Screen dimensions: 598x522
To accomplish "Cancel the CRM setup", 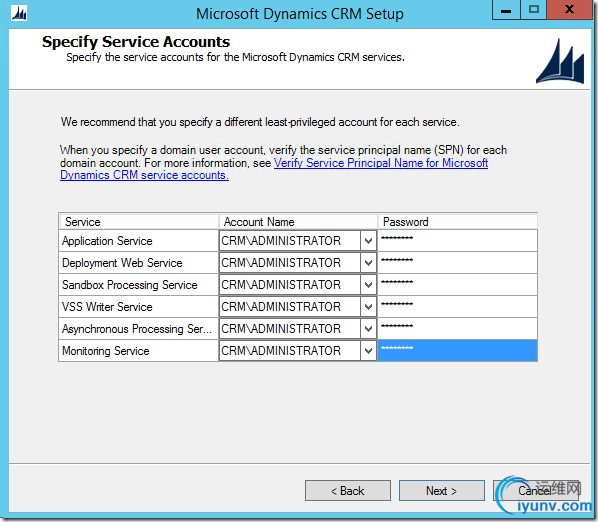I will click(535, 490).
